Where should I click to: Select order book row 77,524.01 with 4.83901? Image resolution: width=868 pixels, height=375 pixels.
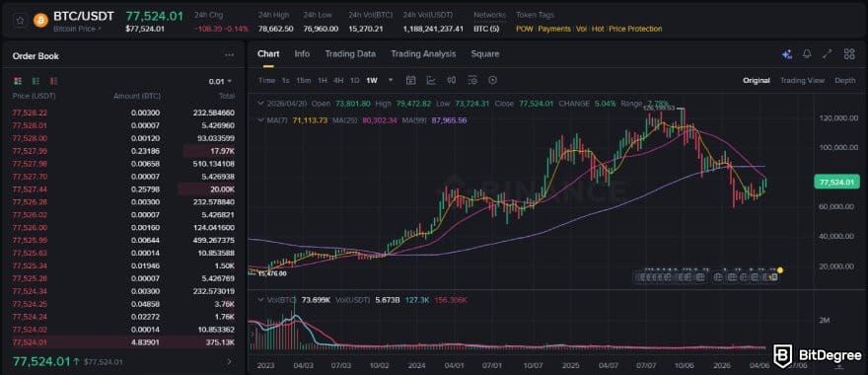click(x=123, y=342)
